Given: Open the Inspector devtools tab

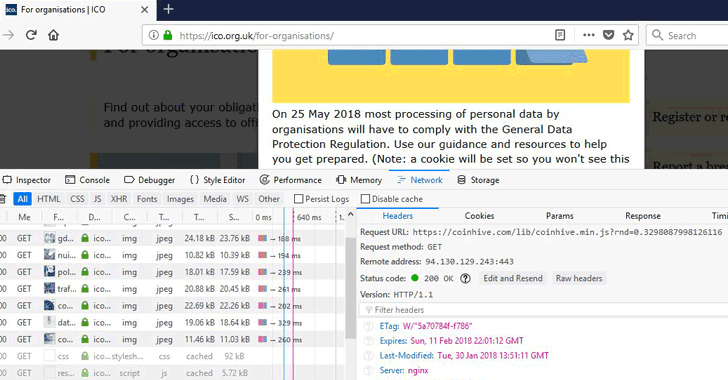Looking at the screenshot, I should (x=27, y=180).
